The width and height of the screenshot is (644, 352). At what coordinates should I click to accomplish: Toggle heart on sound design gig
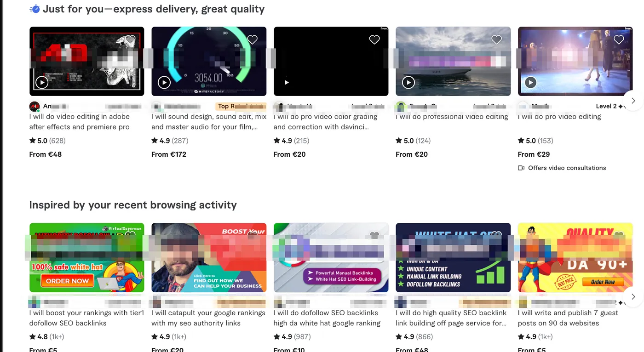click(253, 40)
